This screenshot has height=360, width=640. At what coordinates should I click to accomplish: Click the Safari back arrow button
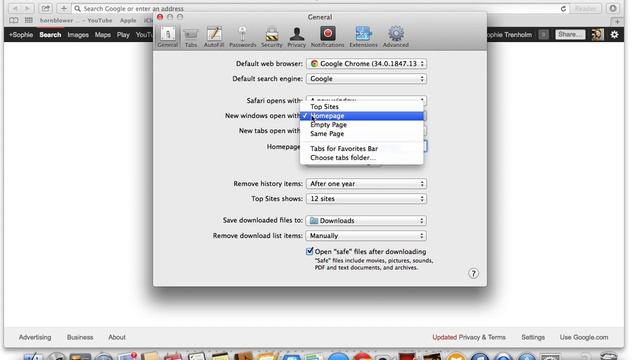15,9
